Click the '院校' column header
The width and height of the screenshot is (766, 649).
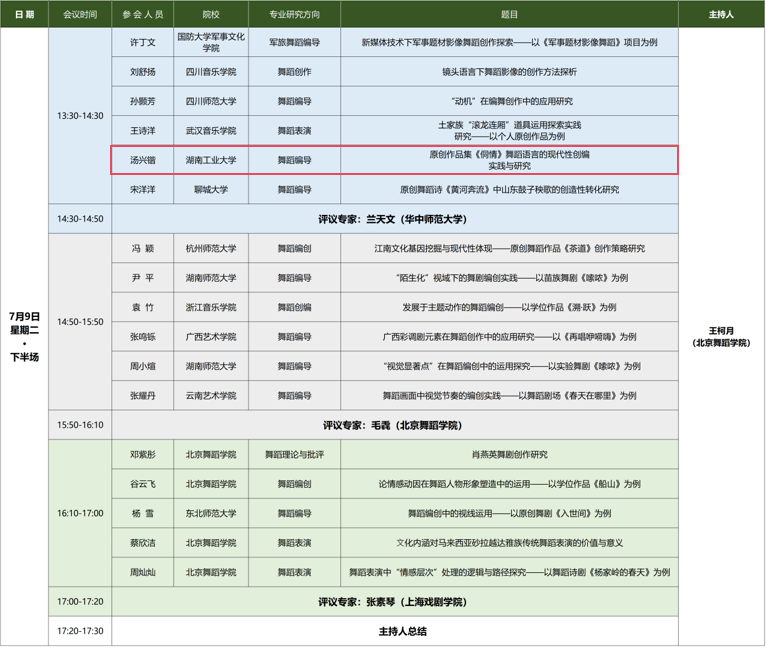(x=211, y=14)
